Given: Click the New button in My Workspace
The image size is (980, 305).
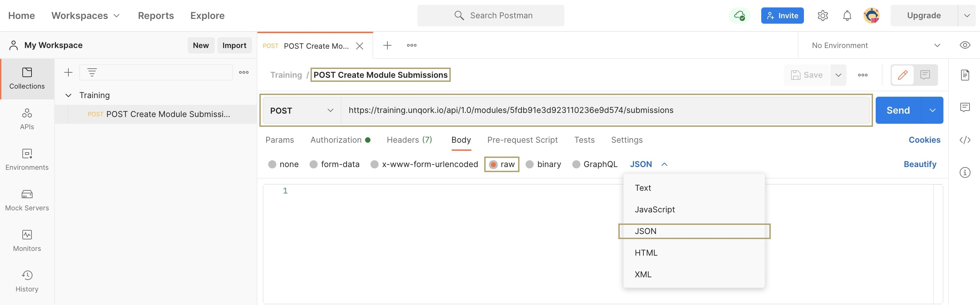Looking at the screenshot, I should 201,45.
